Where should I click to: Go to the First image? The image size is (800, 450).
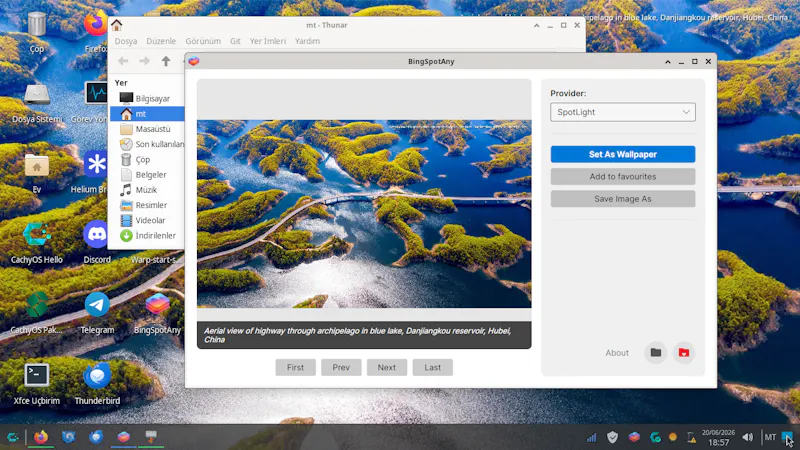pyautogui.click(x=295, y=367)
